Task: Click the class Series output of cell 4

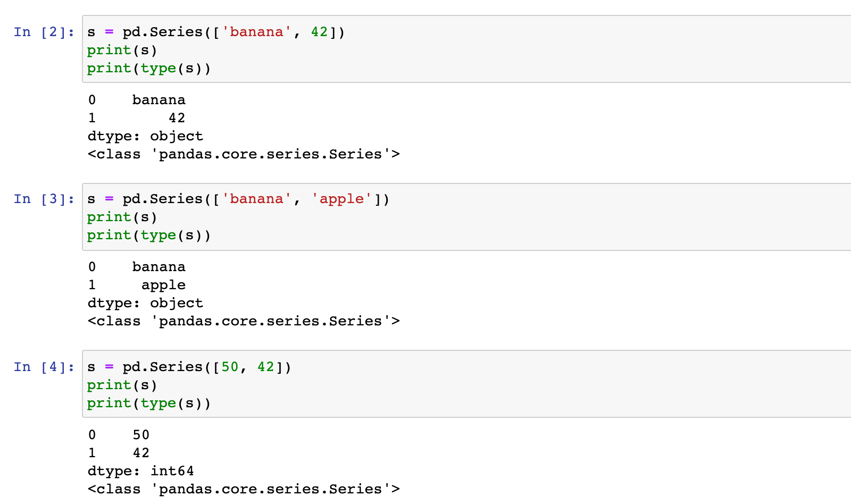Action: 244,489
